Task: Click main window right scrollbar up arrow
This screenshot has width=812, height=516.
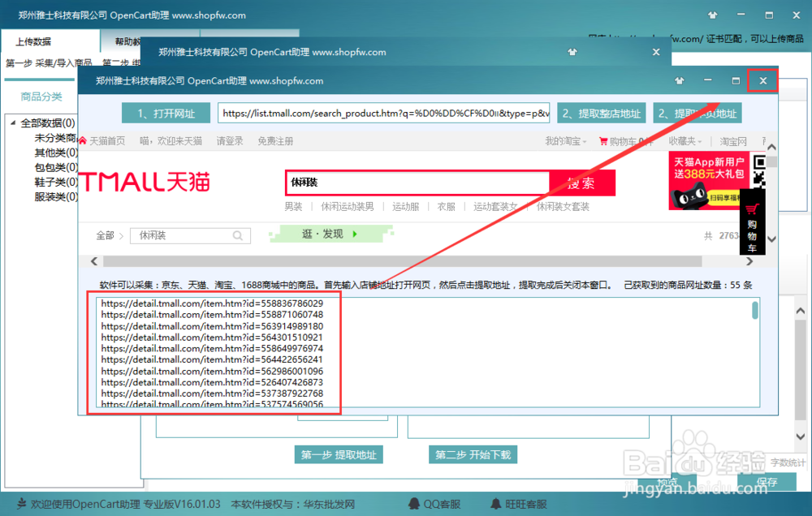Action: pyautogui.click(x=801, y=311)
